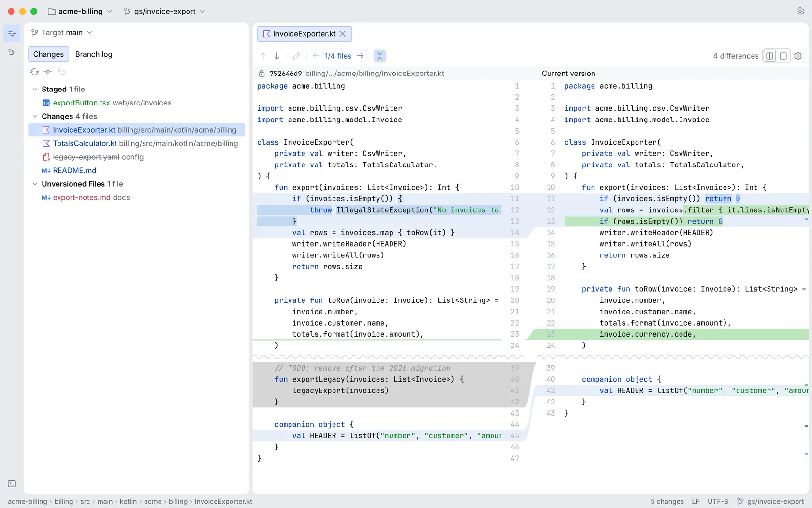Click the rollback undo arrow icon
The height and width of the screenshot is (508, 812).
coord(62,72)
